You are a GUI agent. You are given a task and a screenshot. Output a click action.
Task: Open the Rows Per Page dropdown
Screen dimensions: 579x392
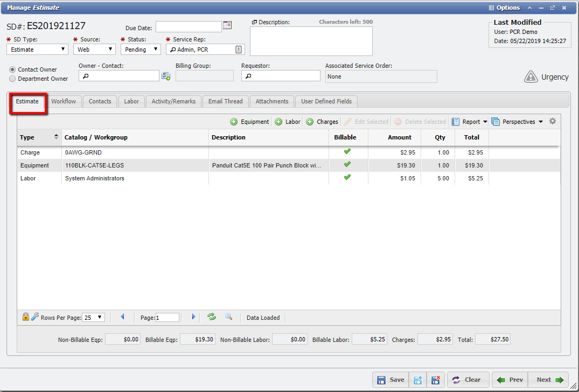click(x=94, y=318)
